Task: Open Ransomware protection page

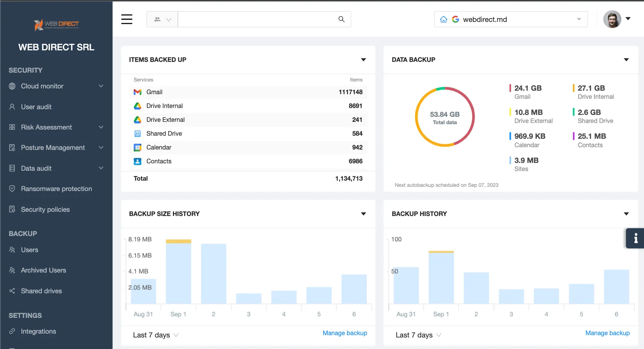Action: pyautogui.click(x=56, y=189)
